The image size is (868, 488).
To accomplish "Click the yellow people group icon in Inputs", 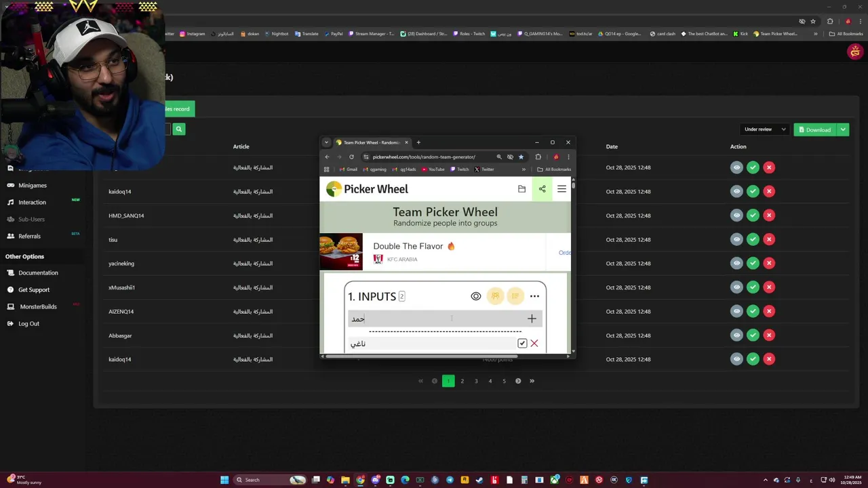I will (x=496, y=296).
